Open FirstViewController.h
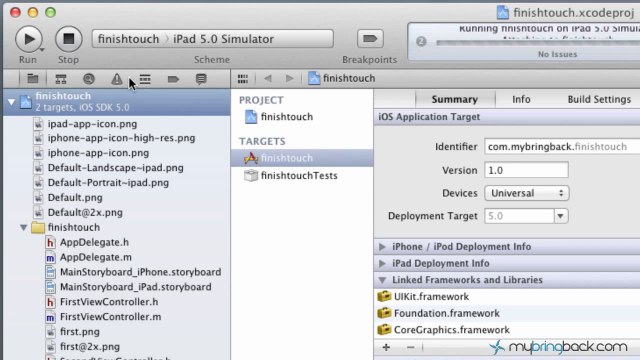 [109, 302]
